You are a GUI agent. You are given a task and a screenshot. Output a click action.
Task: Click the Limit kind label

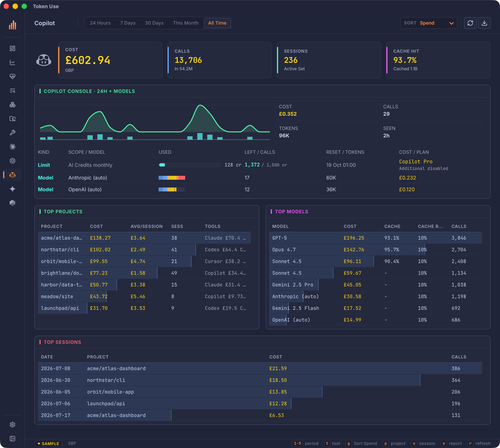44,165
